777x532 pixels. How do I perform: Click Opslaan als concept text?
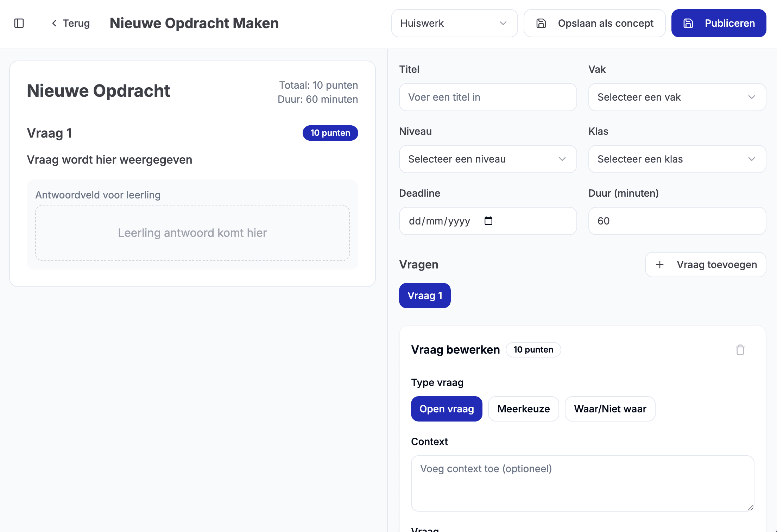(606, 23)
